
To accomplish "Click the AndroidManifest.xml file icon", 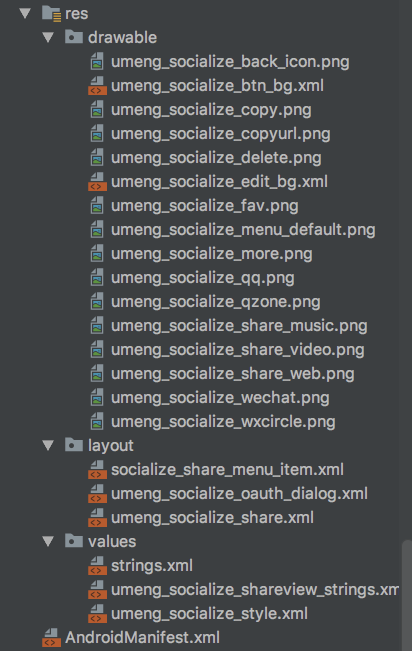I will click(x=52, y=637).
